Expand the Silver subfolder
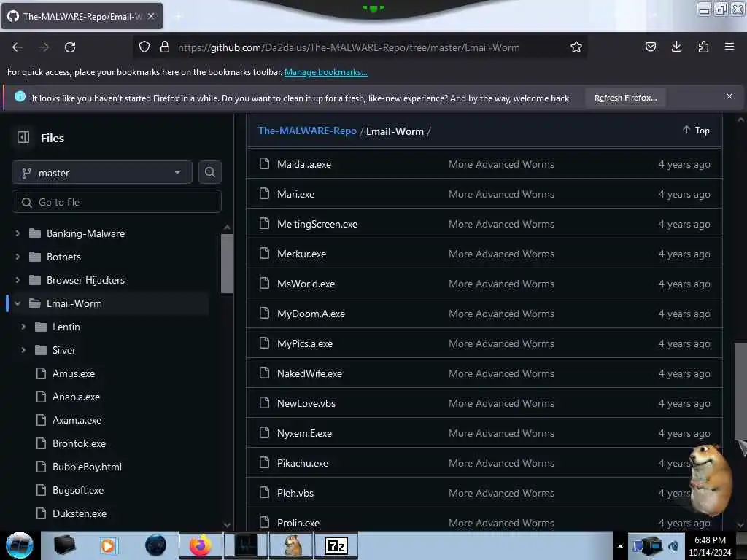 [23, 350]
